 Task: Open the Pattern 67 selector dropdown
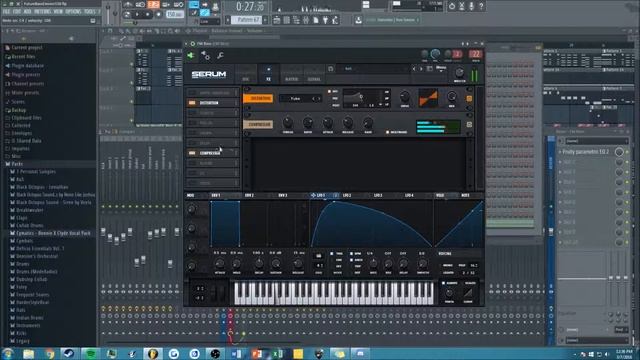coord(247,20)
